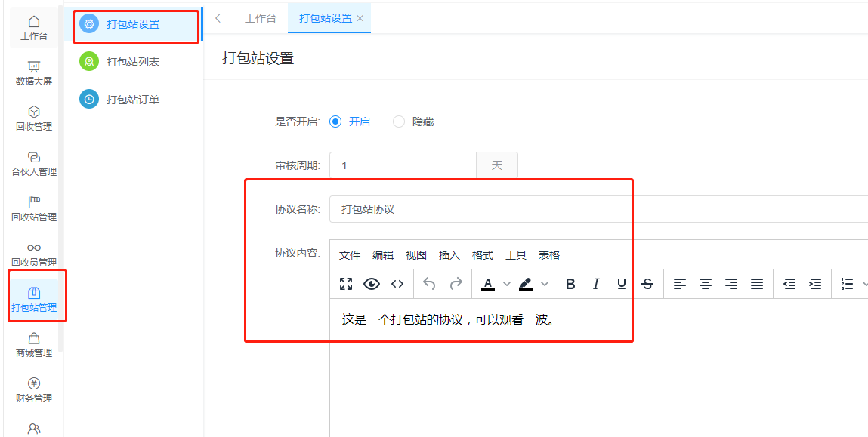
Task: Click the eye preview icon
Action: (x=372, y=284)
